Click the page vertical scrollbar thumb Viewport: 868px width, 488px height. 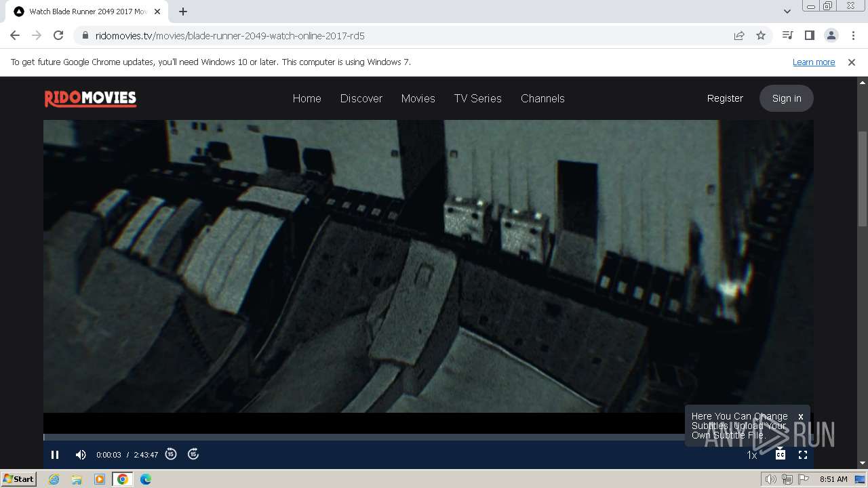863,179
